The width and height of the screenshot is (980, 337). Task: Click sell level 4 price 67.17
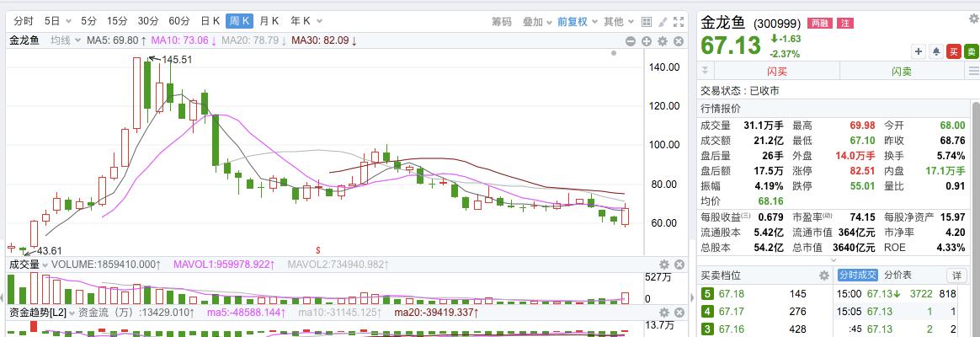pyautogui.click(x=732, y=312)
